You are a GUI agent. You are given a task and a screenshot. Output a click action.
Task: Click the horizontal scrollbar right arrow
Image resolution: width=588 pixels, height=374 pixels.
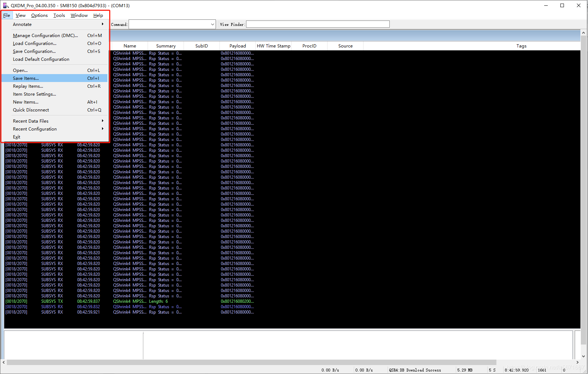point(578,362)
